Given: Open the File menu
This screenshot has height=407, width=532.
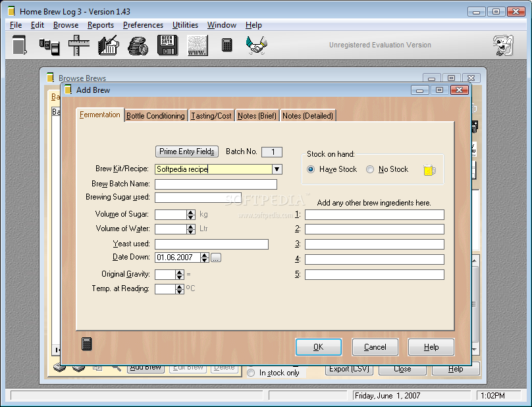Looking at the screenshot, I should (x=16, y=25).
